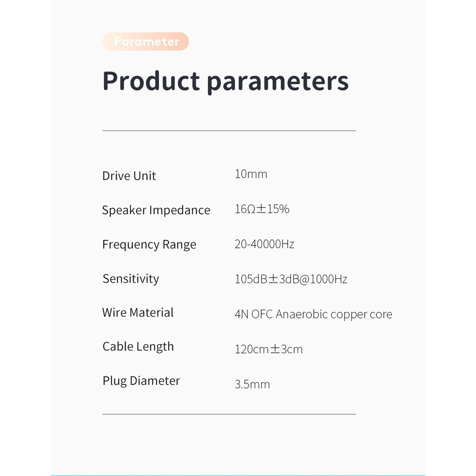Click the 3.5mm plug diameter value

(x=252, y=384)
